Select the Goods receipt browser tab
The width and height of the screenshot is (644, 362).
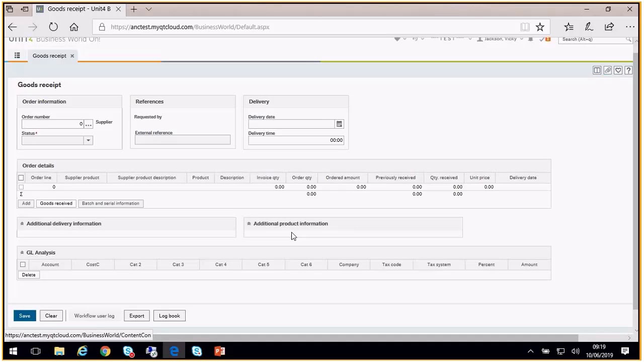pyautogui.click(x=79, y=9)
